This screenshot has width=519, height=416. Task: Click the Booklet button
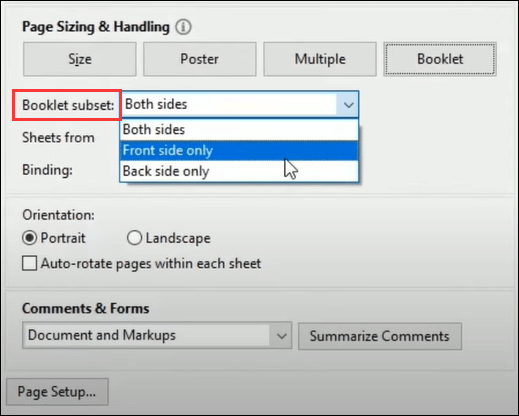point(440,59)
